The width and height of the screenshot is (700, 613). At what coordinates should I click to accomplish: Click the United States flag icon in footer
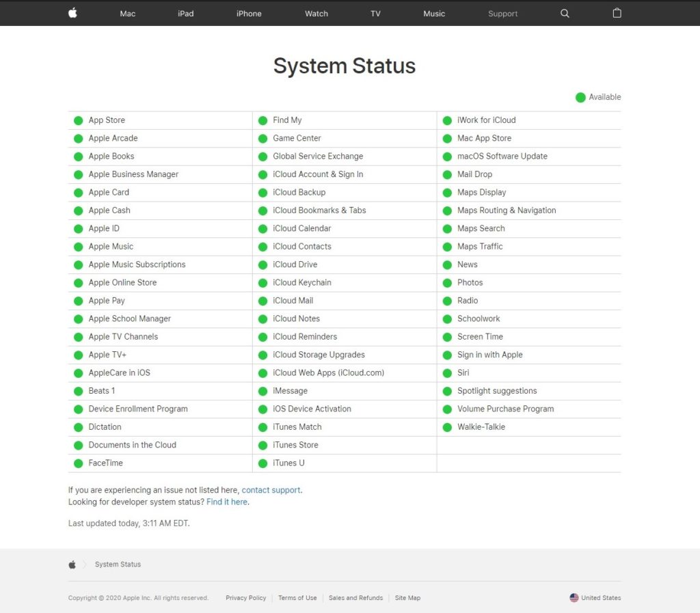(x=573, y=597)
